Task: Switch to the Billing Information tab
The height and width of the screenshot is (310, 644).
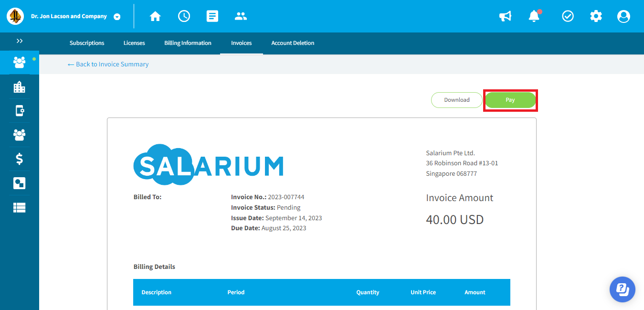Action: (188, 43)
